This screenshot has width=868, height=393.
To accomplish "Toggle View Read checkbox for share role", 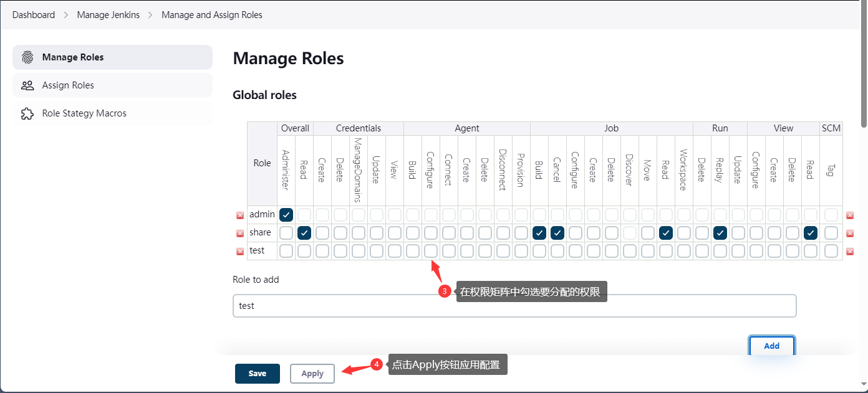I will (811, 233).
